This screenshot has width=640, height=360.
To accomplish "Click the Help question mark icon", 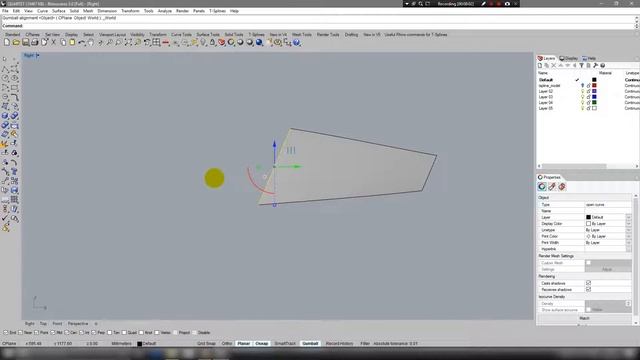I will [x=297, y=42].
